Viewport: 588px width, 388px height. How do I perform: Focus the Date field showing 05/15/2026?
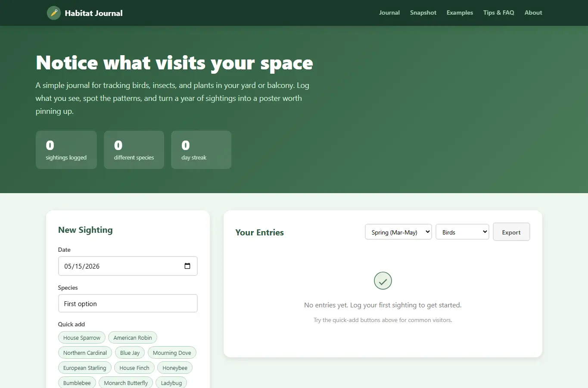[x=128, y=266]
